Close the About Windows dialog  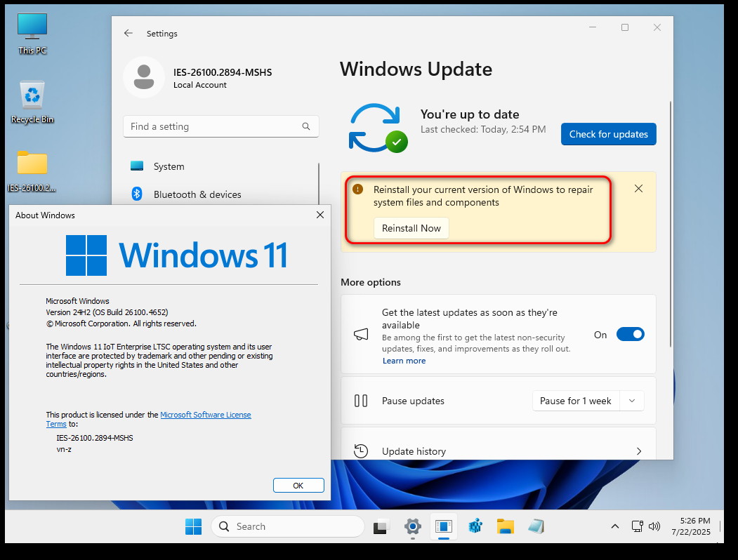(x=320, y=215)
